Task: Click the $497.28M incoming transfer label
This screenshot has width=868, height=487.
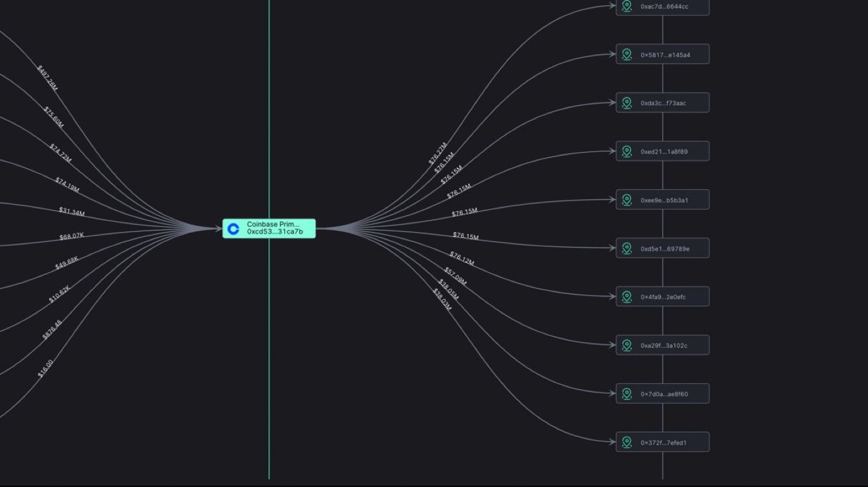Action: 47,78
